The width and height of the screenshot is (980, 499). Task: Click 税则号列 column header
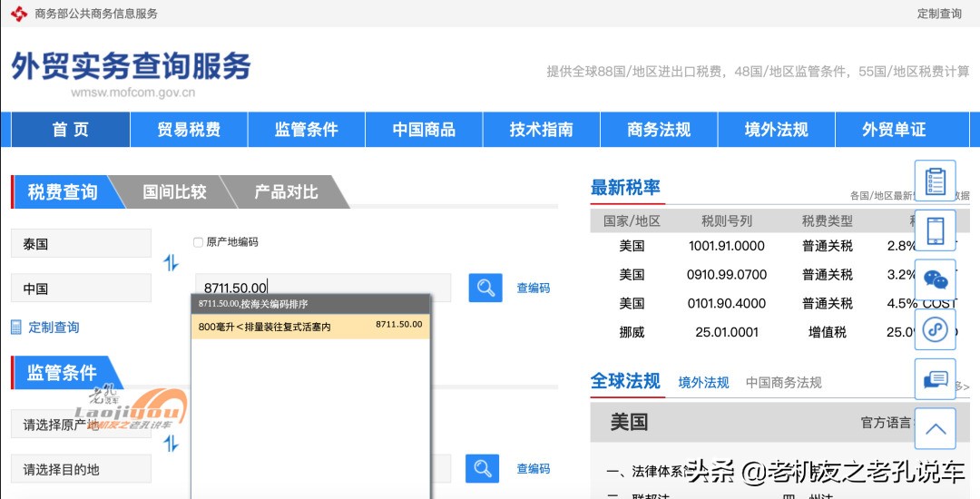coord(726,220)
